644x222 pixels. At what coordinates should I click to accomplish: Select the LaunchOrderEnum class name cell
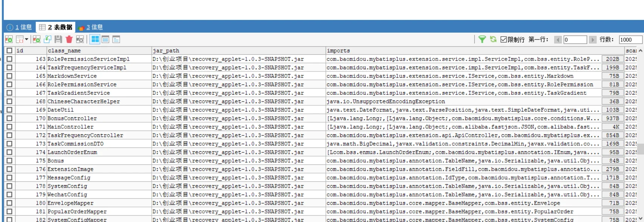99,152
